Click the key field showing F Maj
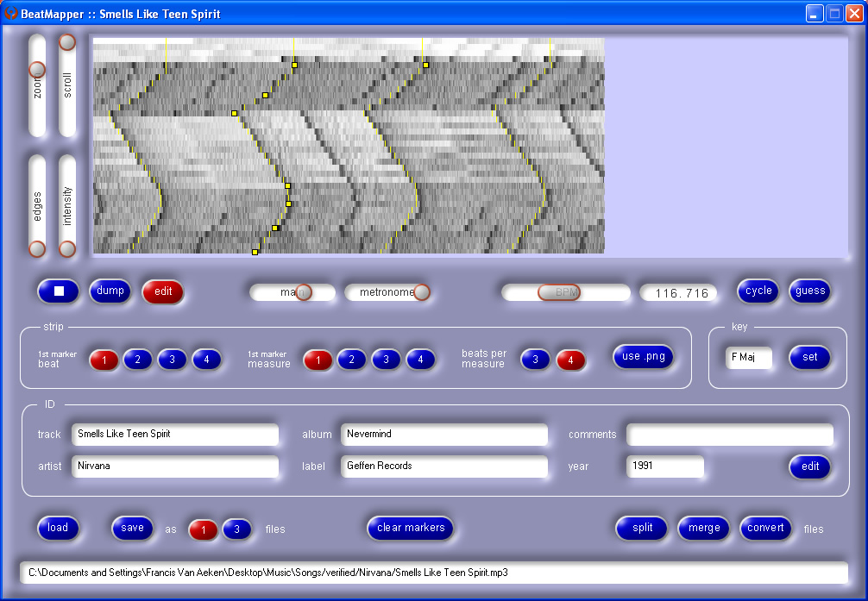The width and height of the screenshot is (868, 601). click(748, 357)
